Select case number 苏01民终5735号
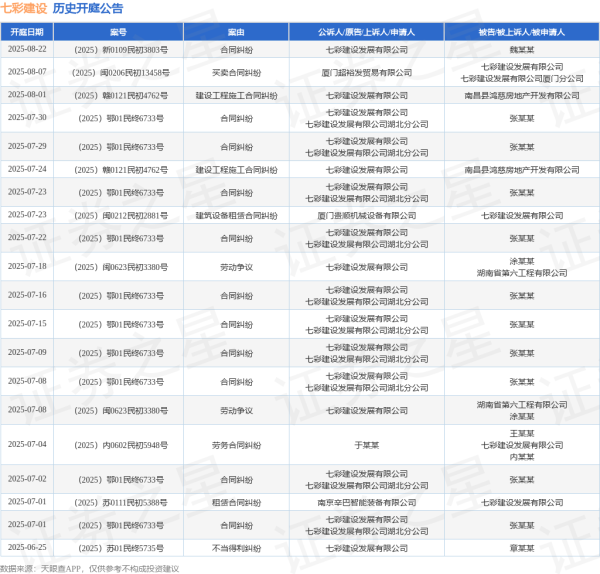 click(x=121, y=548)
